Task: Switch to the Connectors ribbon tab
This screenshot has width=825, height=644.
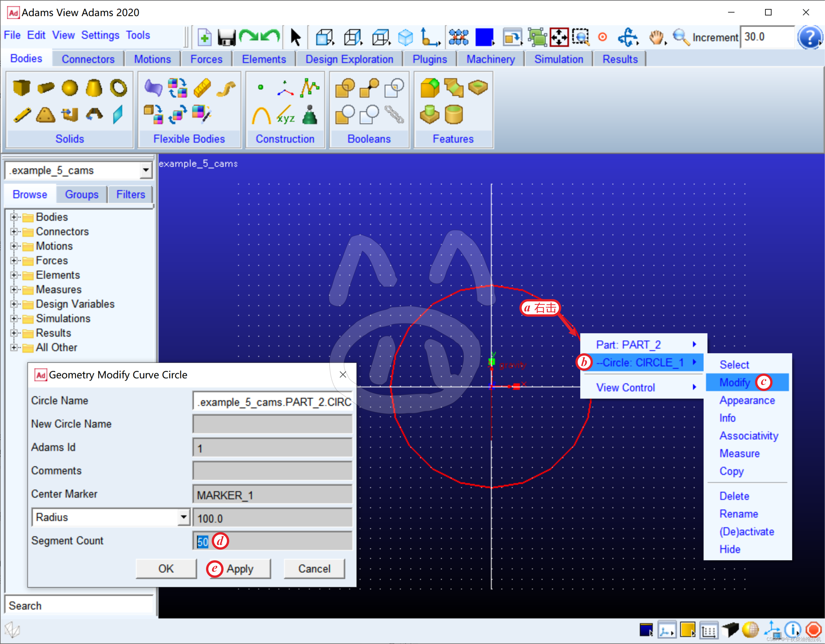Action: pos(88,59)
